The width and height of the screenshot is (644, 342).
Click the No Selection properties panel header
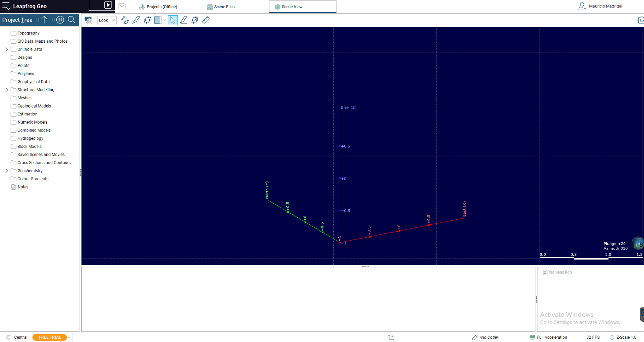pos(557,272)
